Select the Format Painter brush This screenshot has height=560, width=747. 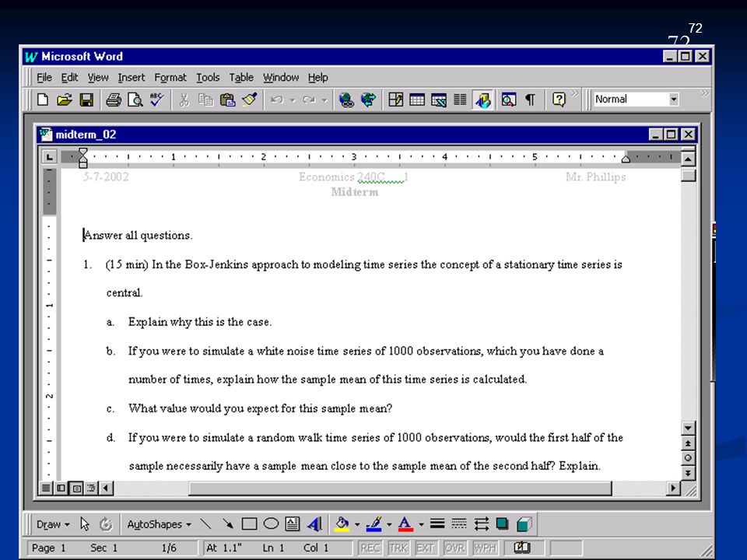249,100
